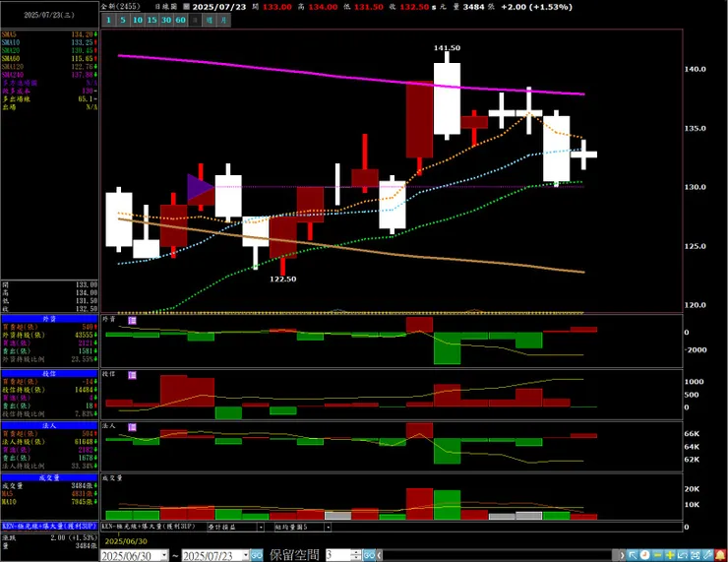Click the tallest red volume bar

point(419,504)
